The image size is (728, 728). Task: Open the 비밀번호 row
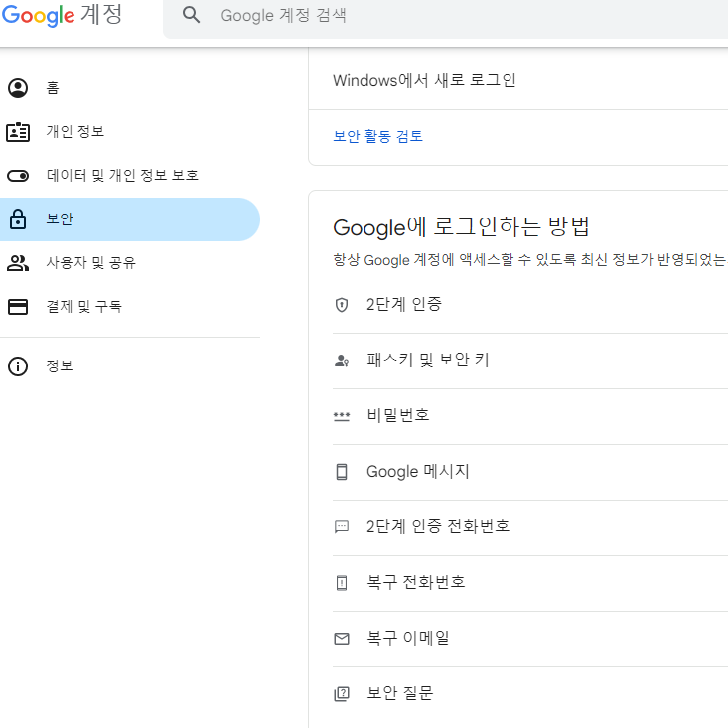point(530,416)
